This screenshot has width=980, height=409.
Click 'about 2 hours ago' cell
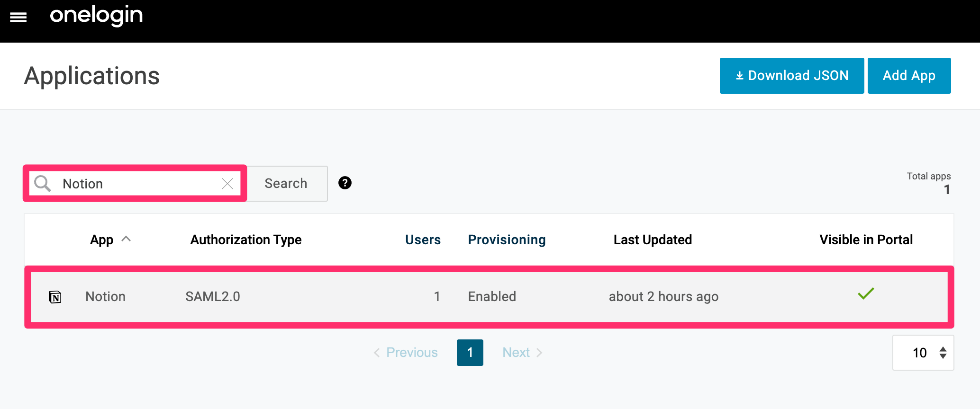pos(663,296)
